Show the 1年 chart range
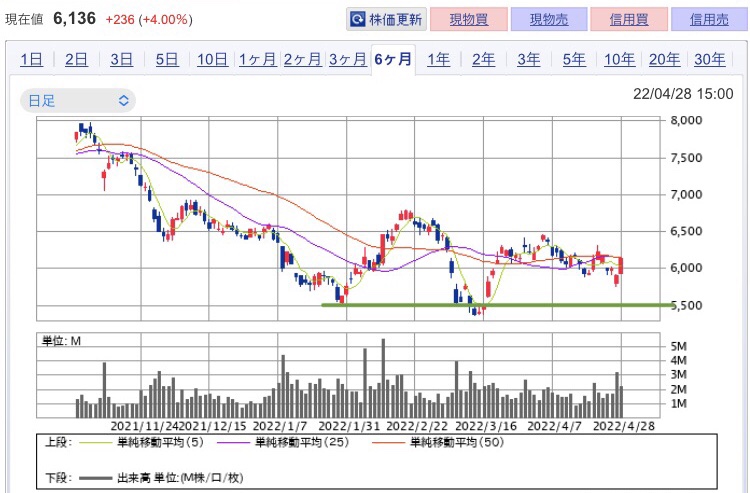Screen dimensions: 750x493 click(x=439, y=59)
